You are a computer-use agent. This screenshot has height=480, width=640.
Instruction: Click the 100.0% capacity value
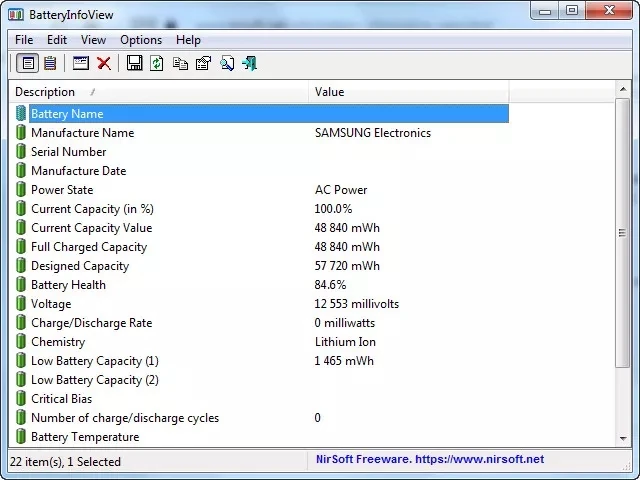pyautogui.click(x=333, y=209)
